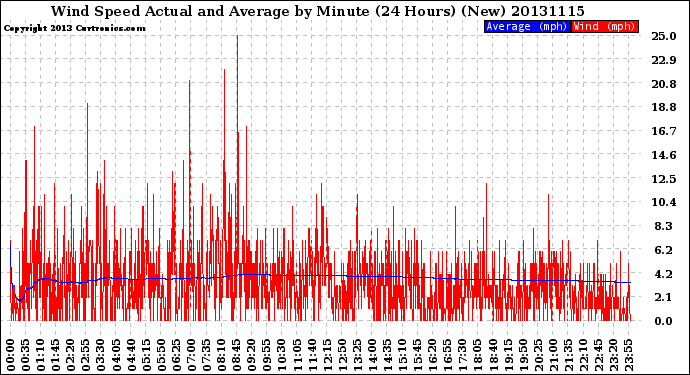The height and width of the screenshot is (375, 690).
Task: Click the 2.1 y-axis label
Action: pyautogui.click(x=664, y=297)
